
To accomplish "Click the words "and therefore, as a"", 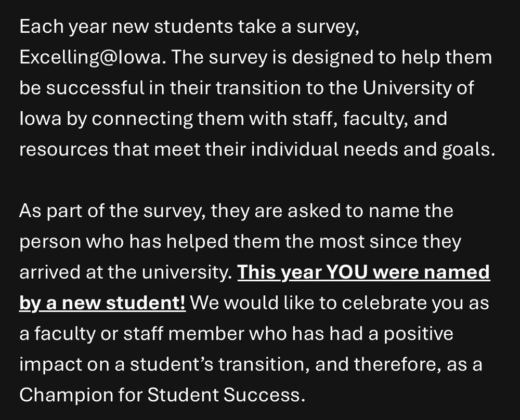I will pyautogui.click(x=398, y=364).
